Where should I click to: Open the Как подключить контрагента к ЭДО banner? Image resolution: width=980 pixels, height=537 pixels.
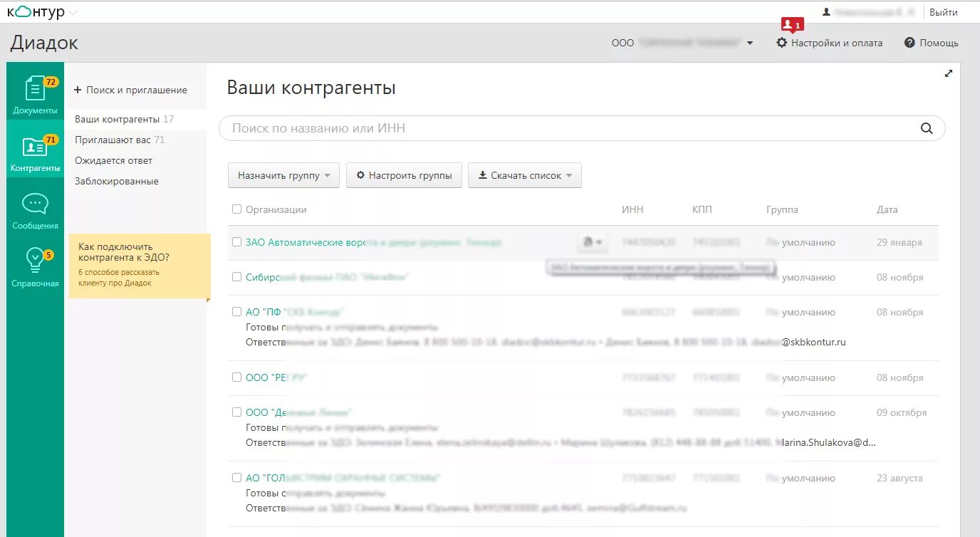point(140,265)
